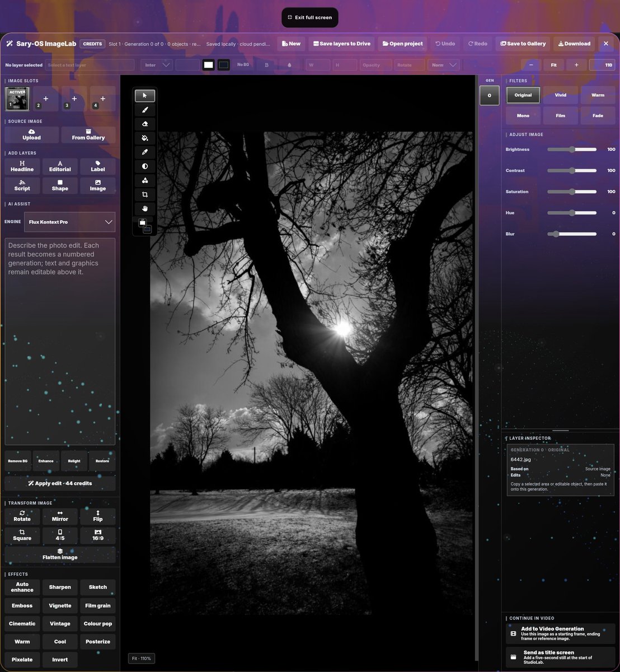The image size is (620, 672).
Task: Click the Hue slider
Action: 572,213
